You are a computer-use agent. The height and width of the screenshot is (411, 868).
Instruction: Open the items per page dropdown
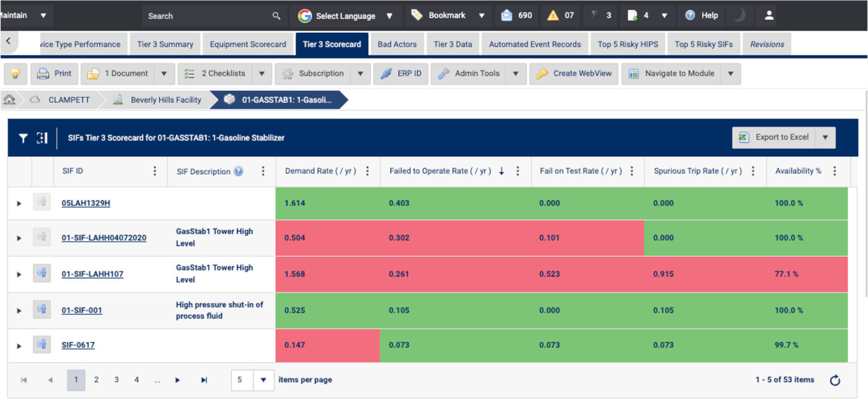pyautogui.click(x=263, y=380)
